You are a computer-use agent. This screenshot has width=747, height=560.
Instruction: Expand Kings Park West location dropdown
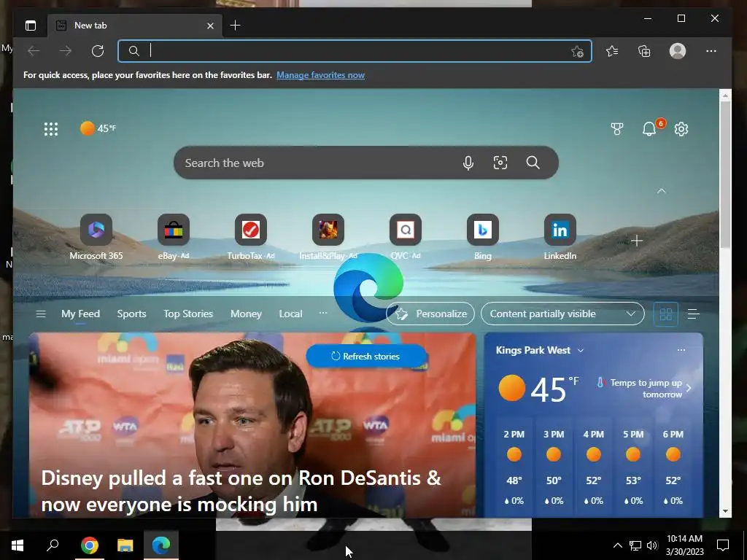coord(581,351)
